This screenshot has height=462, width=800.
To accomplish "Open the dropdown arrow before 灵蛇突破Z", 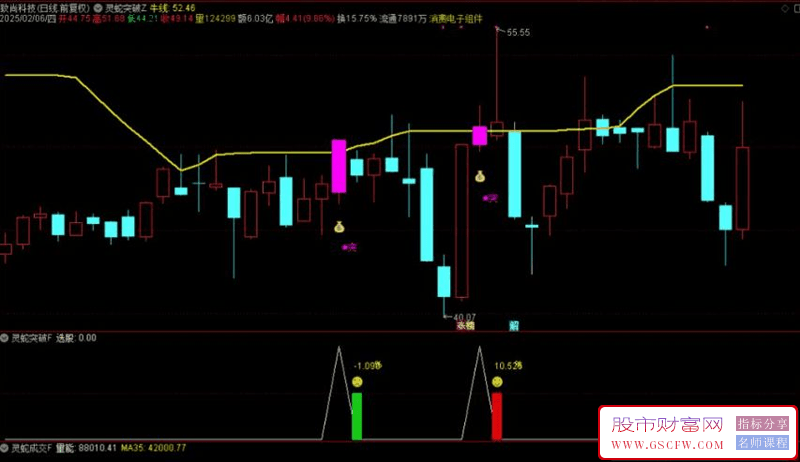I will pos(98,9).
